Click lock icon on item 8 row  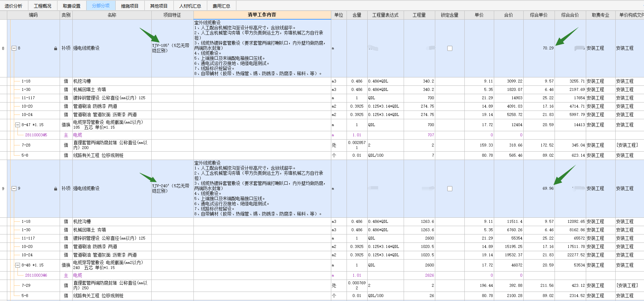click(x=56, y=48)
